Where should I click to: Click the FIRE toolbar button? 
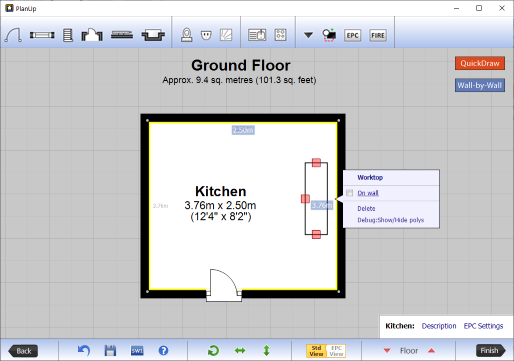click(x=378, y=35)
